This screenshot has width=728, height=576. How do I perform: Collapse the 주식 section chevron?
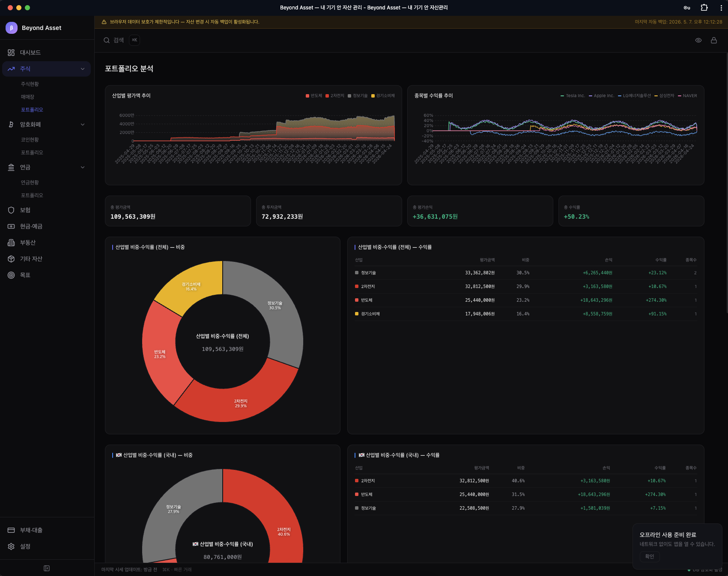tap(83, 69)
